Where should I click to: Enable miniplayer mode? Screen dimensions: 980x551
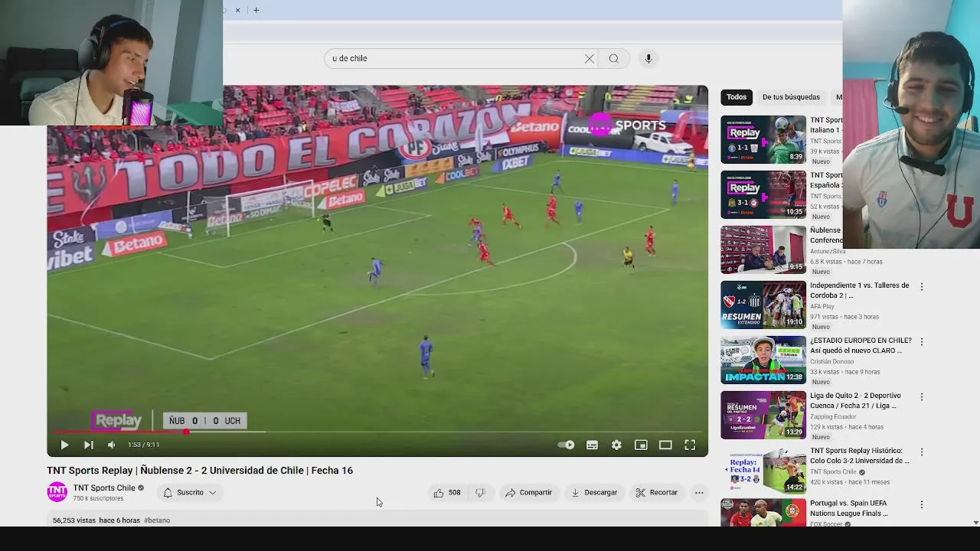641,445
